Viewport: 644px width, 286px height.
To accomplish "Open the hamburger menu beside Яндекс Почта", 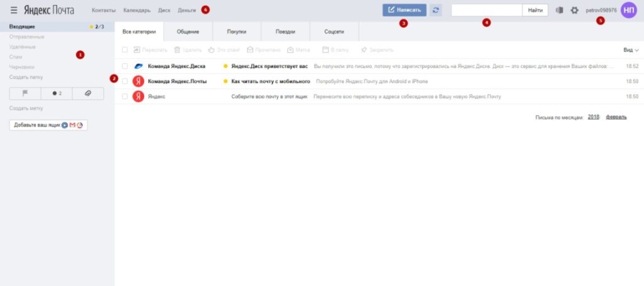I will pos(14,10).
